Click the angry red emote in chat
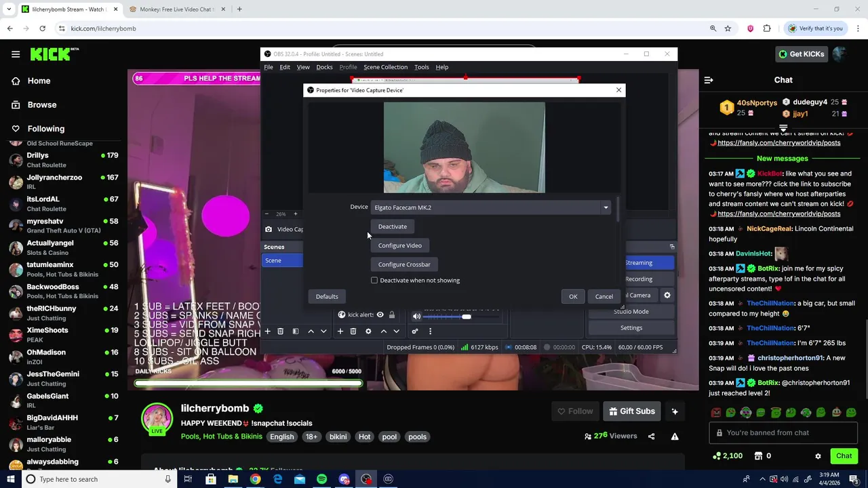868x488 pixels. 716,412
